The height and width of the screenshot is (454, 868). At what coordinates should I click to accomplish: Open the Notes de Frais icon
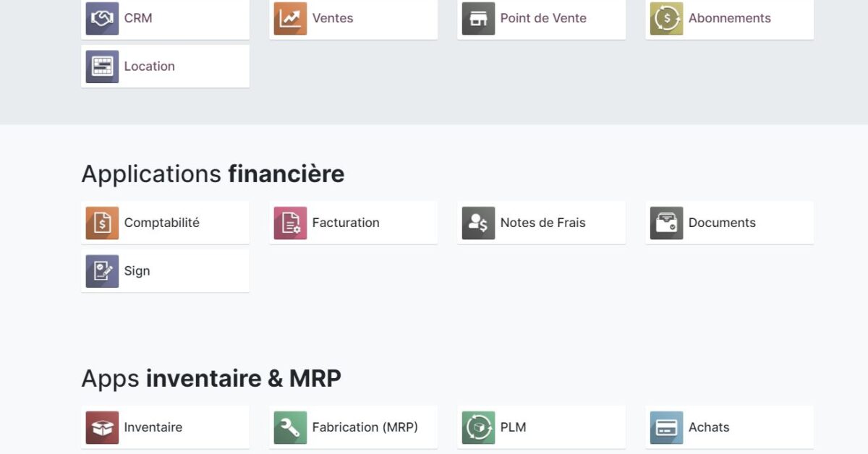pyautogui.click(x=477, y=223)
